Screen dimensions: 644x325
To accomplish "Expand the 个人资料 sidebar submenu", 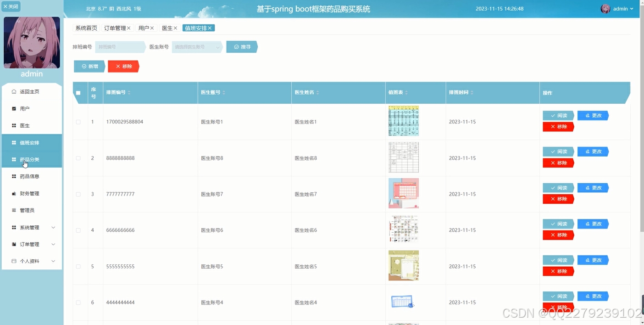I will pos(32,260).
